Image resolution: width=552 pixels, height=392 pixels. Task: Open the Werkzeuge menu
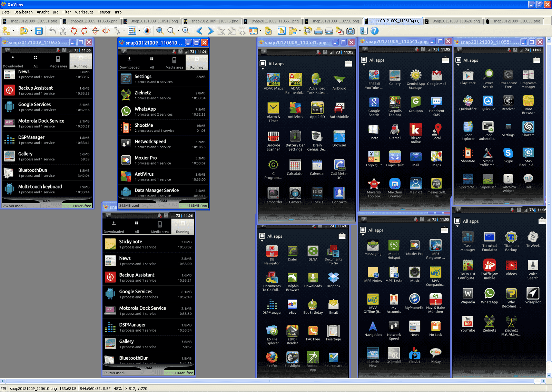tap(84, 12)
